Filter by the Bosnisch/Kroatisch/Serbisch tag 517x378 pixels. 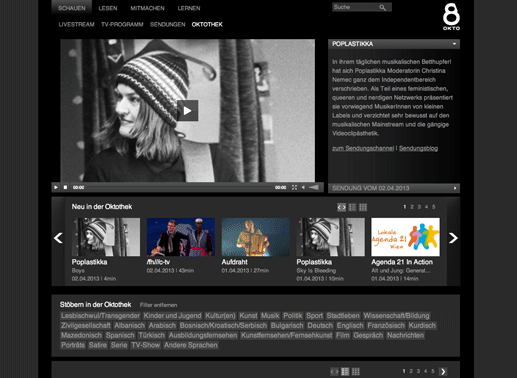223,326
